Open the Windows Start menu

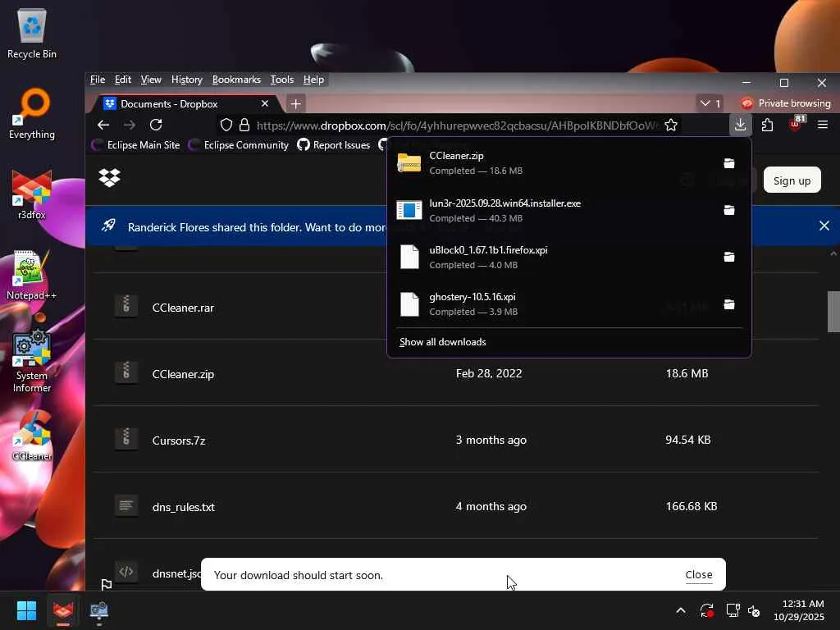point(26,610)
